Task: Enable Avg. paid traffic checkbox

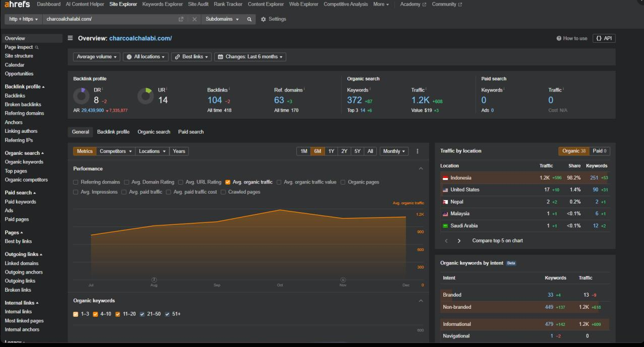Action: (124, 192)
